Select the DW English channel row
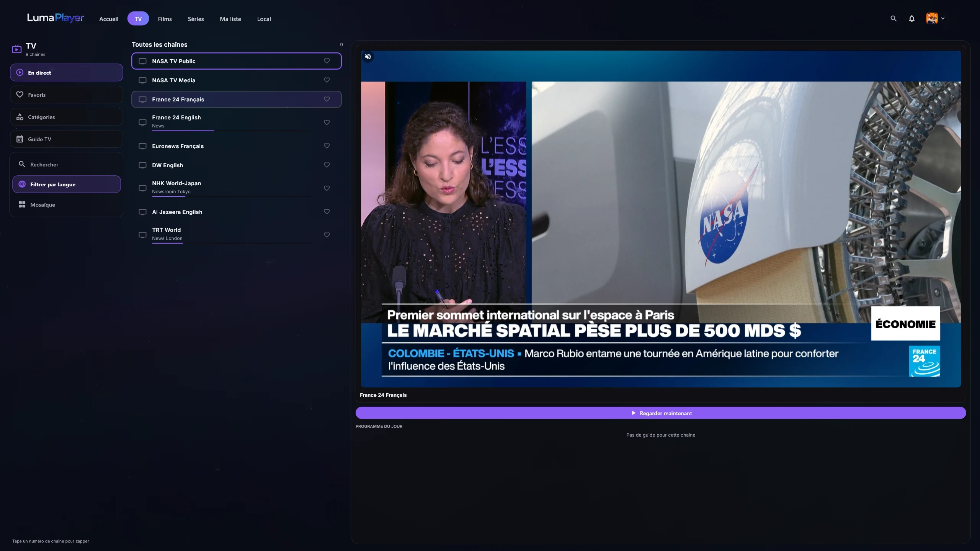The image size is (980, 551). [236, 165]
